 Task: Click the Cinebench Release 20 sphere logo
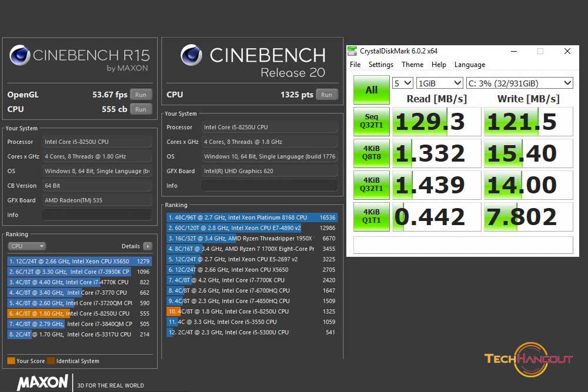coord(191,55)
